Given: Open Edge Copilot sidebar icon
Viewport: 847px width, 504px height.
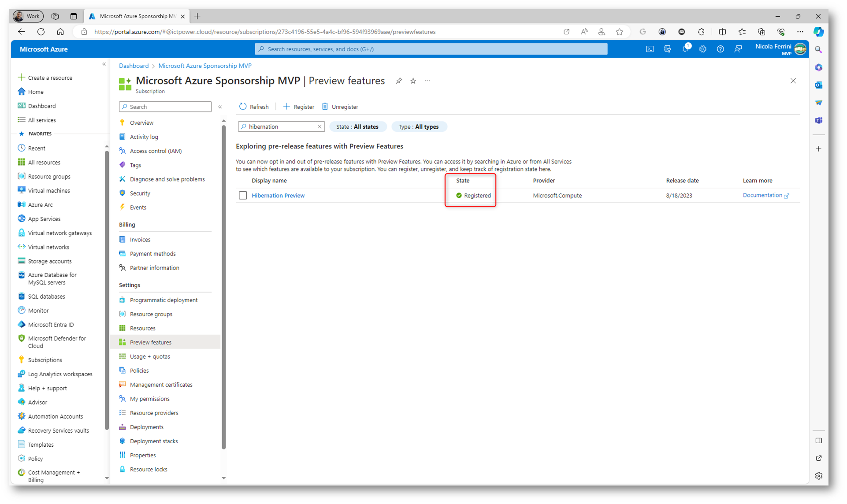Looking at the screenshot, I should 818,32.
